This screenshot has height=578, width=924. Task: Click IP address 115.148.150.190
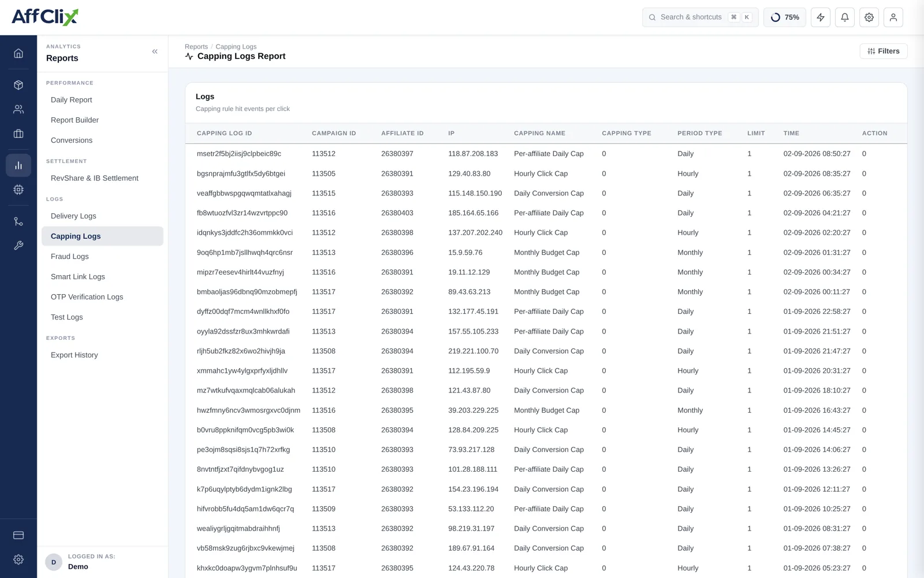coord(475,193)
